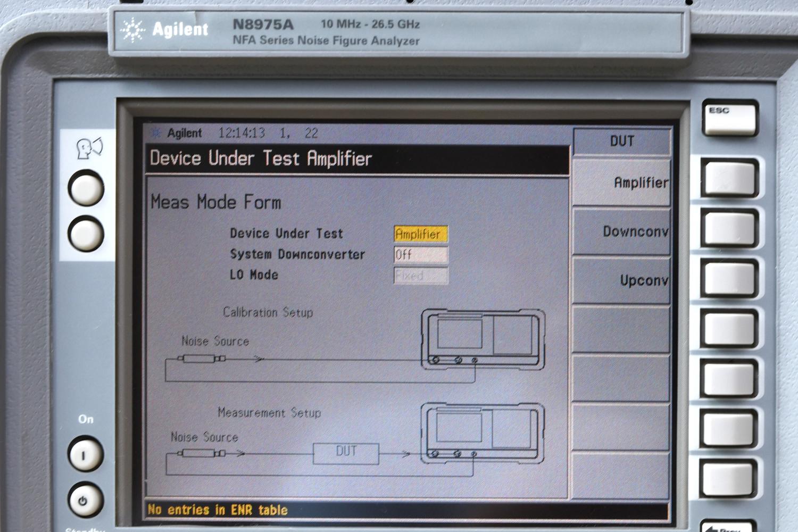Click the clock reading 12:14:13

[x=242, y=133]
